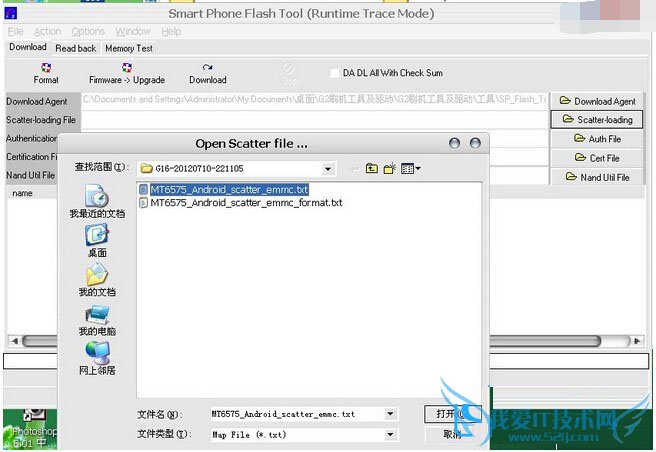Screen dimensions: 656x452
Task: Click the Smart Phone Flash Tool title icon
Action: click(10, 13)
